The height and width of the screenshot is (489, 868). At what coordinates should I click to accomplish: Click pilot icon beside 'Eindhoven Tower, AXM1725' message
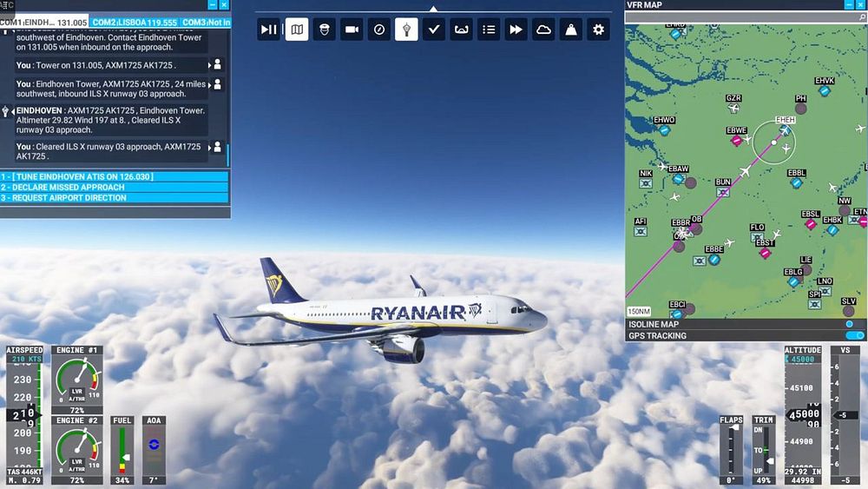click(x=218, y=84)
